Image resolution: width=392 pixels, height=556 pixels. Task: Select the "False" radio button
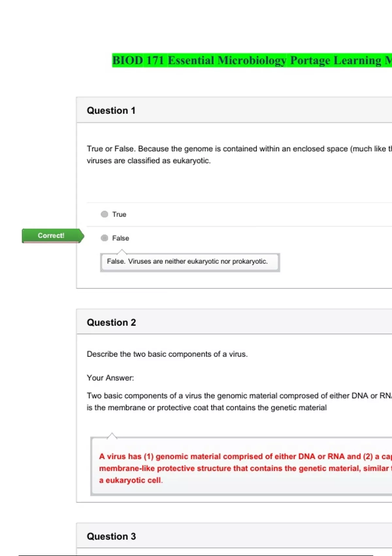click(x=104, y=238)
